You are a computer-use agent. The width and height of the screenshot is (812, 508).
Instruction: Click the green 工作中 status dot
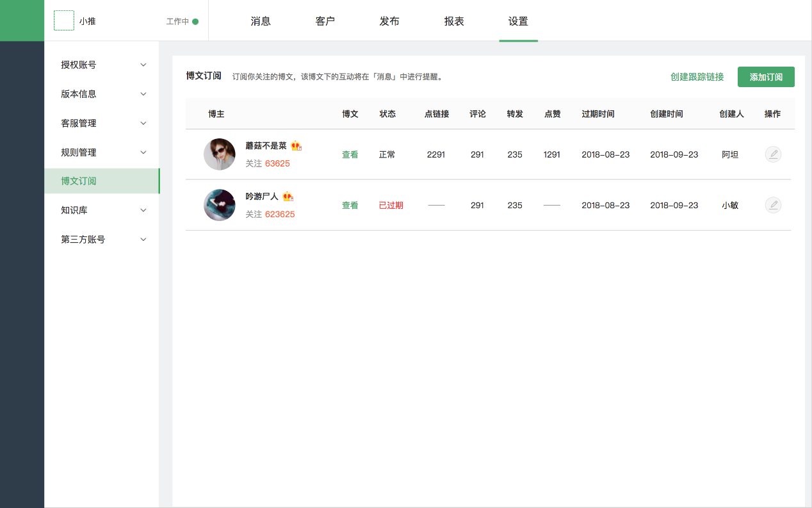click(x=195, y=21)
